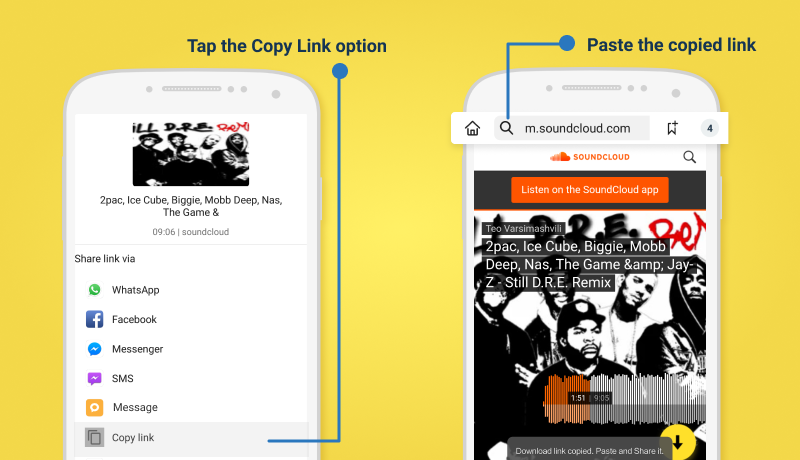Tap the Copy link icon
The height and width of the screenshot is (460, 800).
(x=94, y=437)
